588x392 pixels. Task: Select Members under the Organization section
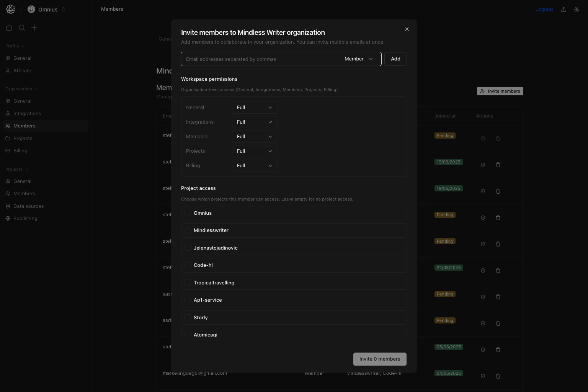click(x=24, y=126)
